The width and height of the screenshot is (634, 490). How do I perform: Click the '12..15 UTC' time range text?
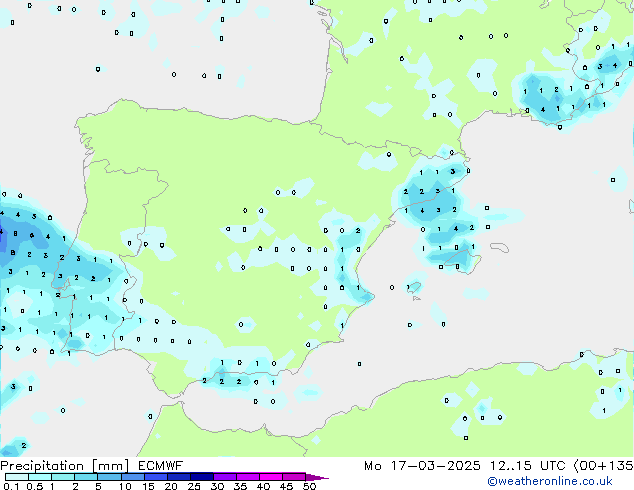[x=528, y=466]
